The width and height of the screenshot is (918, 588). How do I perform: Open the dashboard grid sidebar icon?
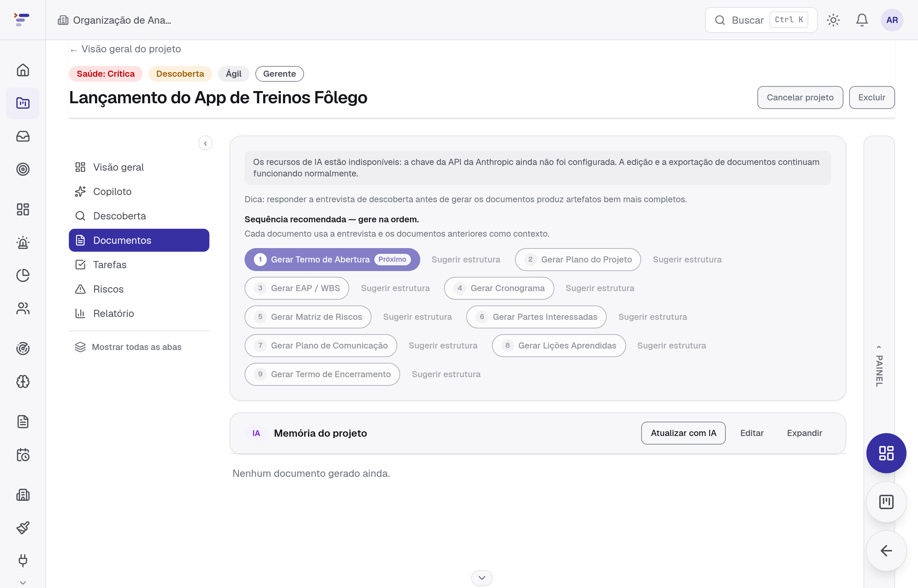point(23,209)
